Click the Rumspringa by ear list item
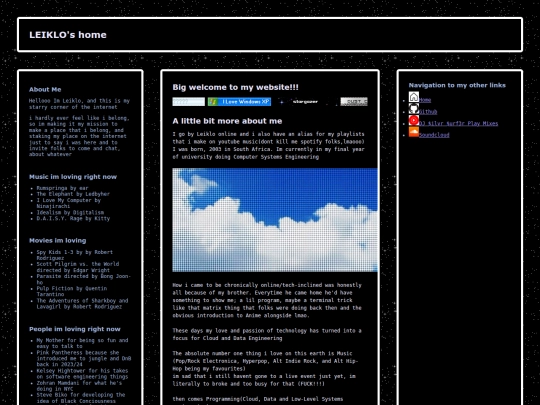 click(x=62, y=188)
